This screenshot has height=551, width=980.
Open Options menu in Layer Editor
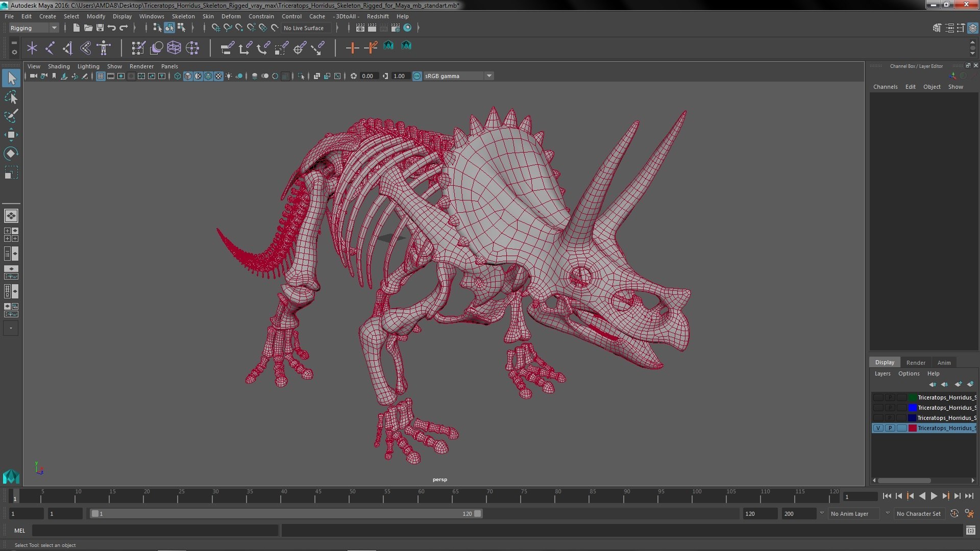pos(909,373)
